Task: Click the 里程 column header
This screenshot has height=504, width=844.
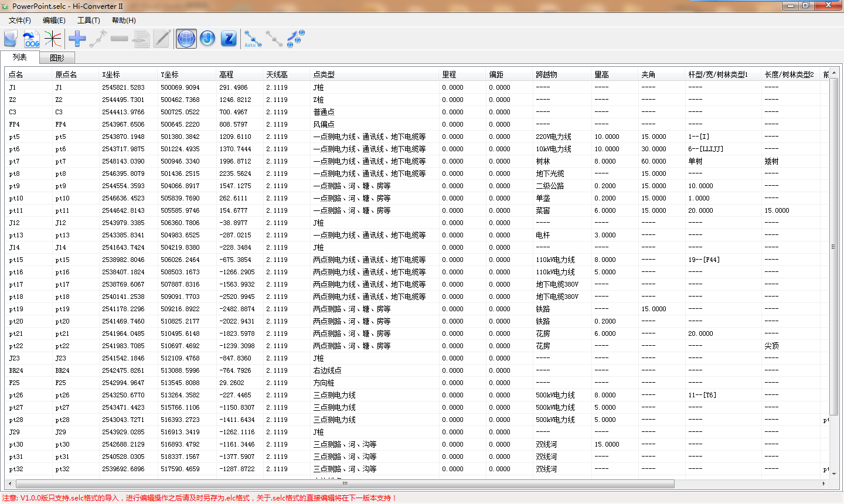Action: tap(462, 74)
